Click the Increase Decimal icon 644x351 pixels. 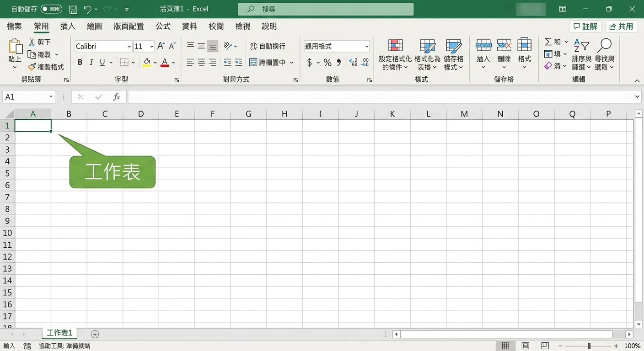tap(353, 63)
